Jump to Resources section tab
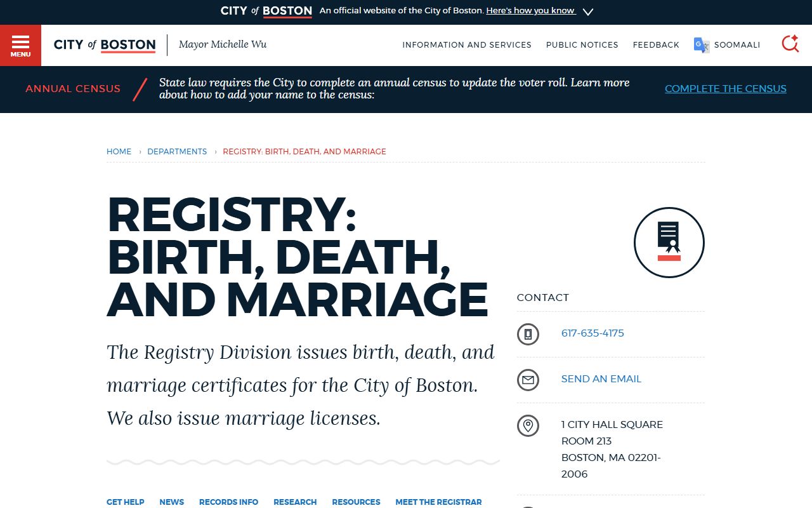The width and height of the screenshot is (812, 508). [x=356, y=502]
